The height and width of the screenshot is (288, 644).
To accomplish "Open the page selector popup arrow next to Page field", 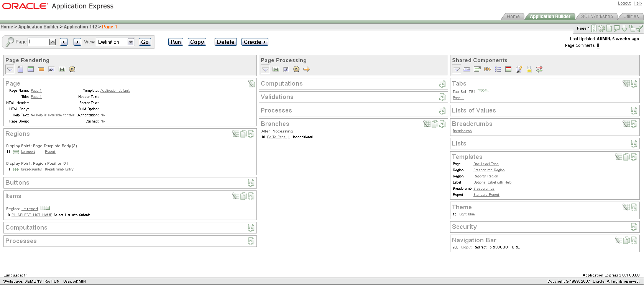I will point(53,42).
